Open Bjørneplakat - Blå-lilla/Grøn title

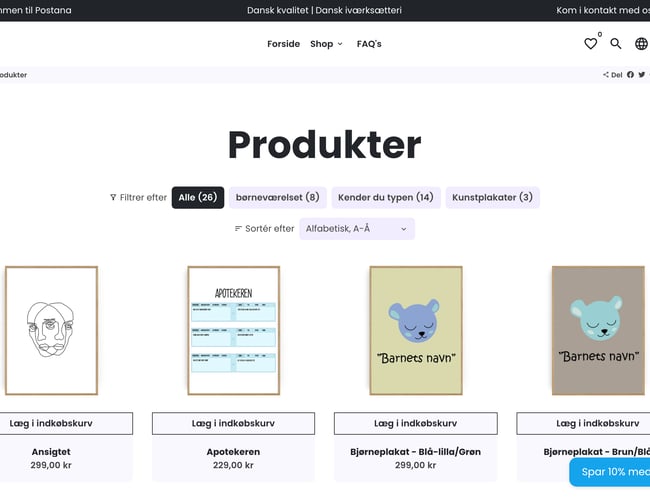[x=415, y=452]
